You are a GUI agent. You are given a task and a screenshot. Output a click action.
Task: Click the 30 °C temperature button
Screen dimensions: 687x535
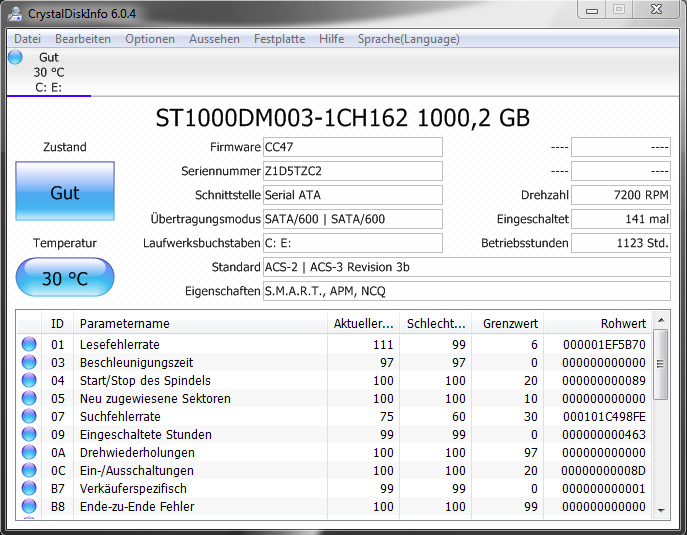click(65, 277)
